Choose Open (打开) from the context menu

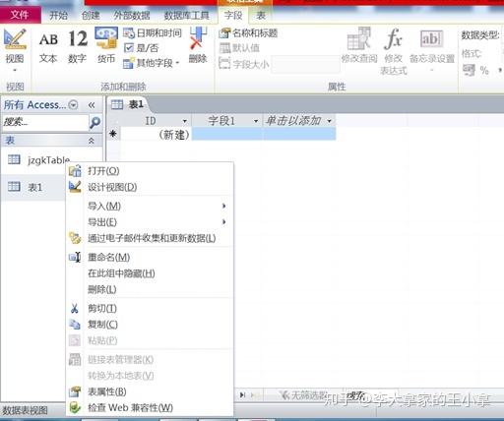(x=151, y=171)
